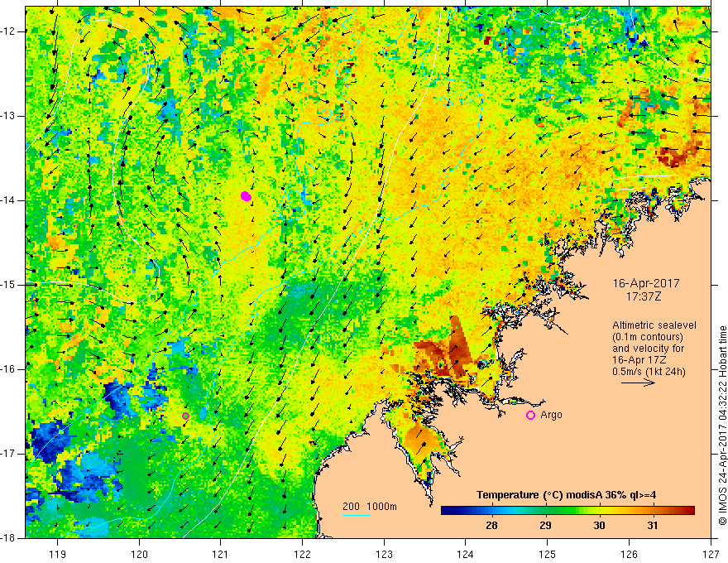Click '200 1000m' depth contour label
The image size is (728, 563).
(x=370, y=507)
